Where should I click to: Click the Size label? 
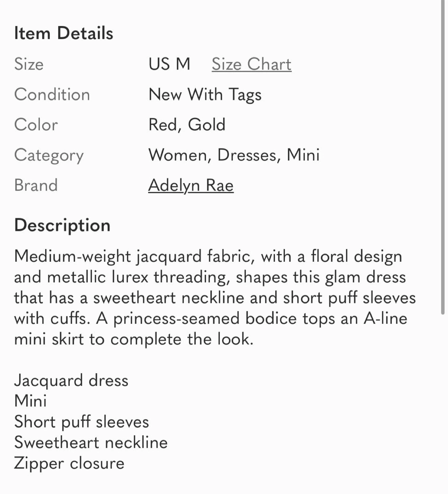(29, 64)
